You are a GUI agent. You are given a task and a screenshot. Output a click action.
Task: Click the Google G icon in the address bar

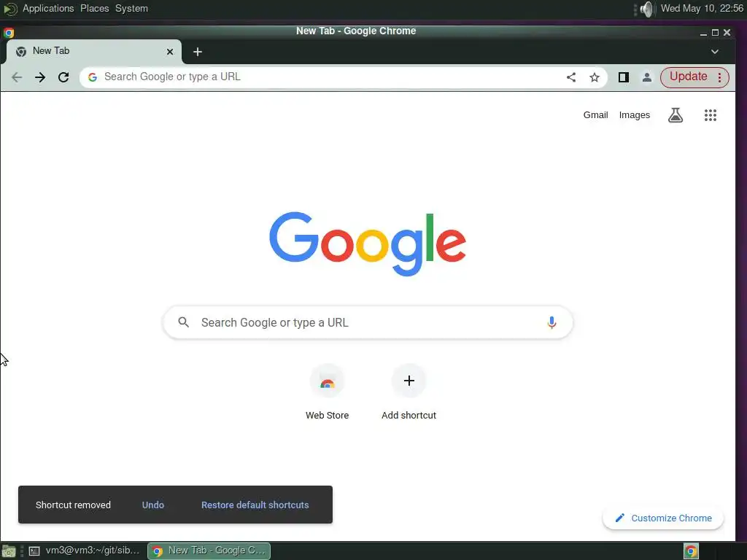(x=93, y=77)
